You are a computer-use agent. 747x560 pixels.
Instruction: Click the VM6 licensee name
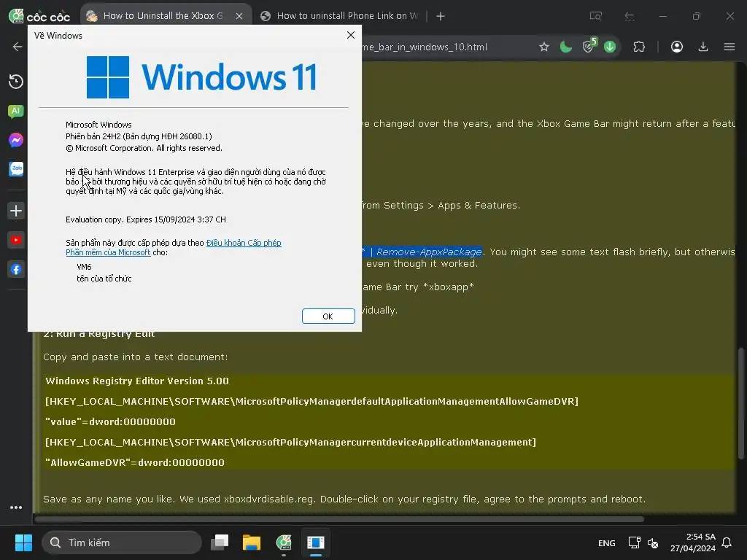click(84, 267)
